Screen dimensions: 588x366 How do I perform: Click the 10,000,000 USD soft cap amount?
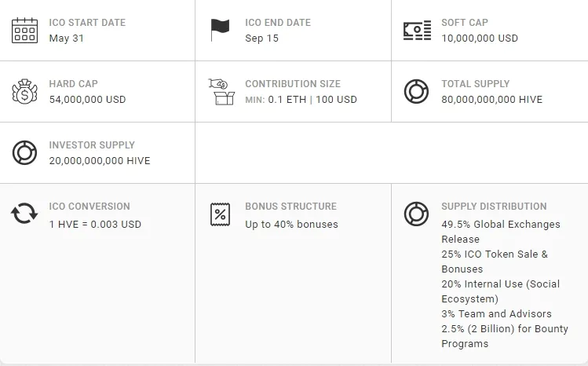point(480,38)
